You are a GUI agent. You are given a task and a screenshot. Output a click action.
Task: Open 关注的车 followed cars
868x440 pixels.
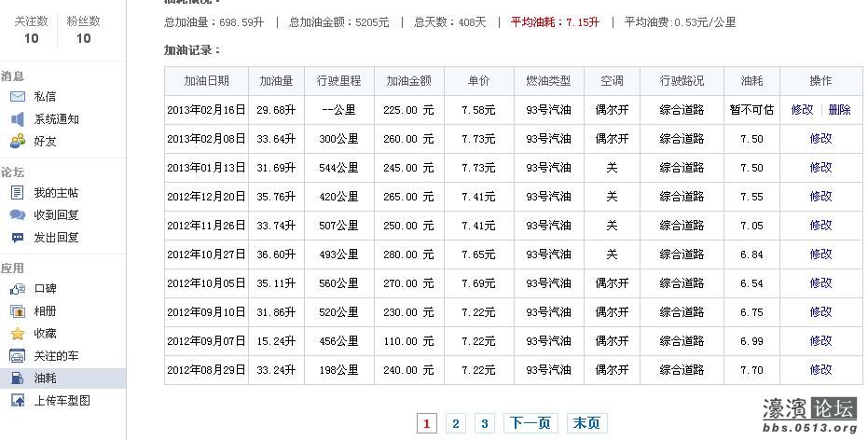pos(56,356)
